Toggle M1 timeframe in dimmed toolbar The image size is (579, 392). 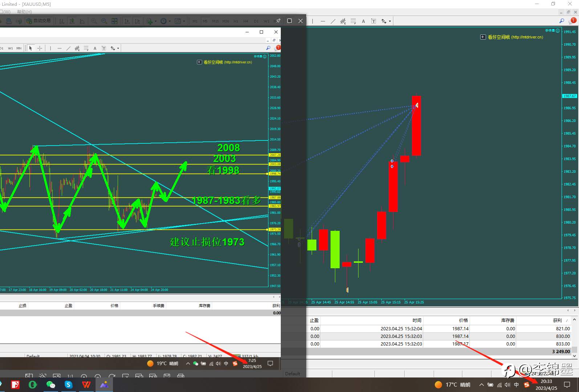(195, 21)
